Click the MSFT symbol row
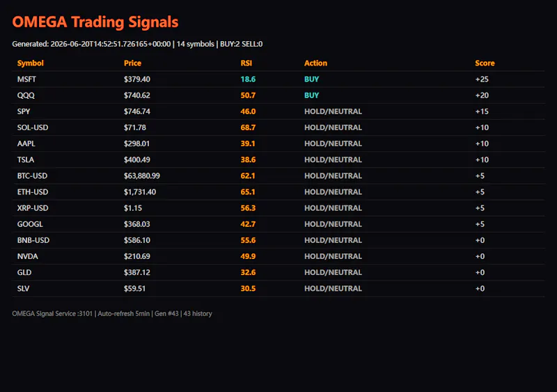557x392 pixels. [x=278, y=79]
